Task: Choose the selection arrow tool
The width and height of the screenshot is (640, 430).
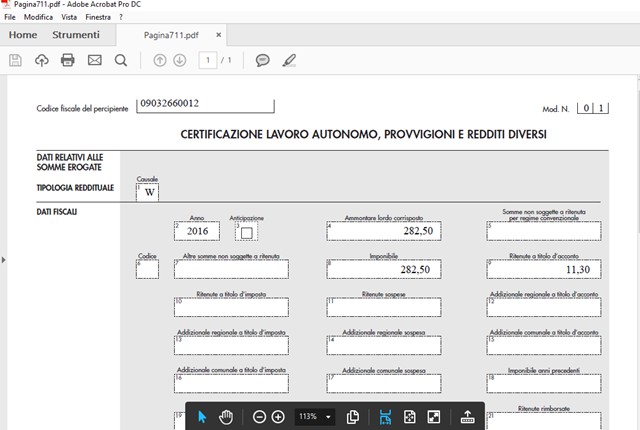Action: (202, 417)
